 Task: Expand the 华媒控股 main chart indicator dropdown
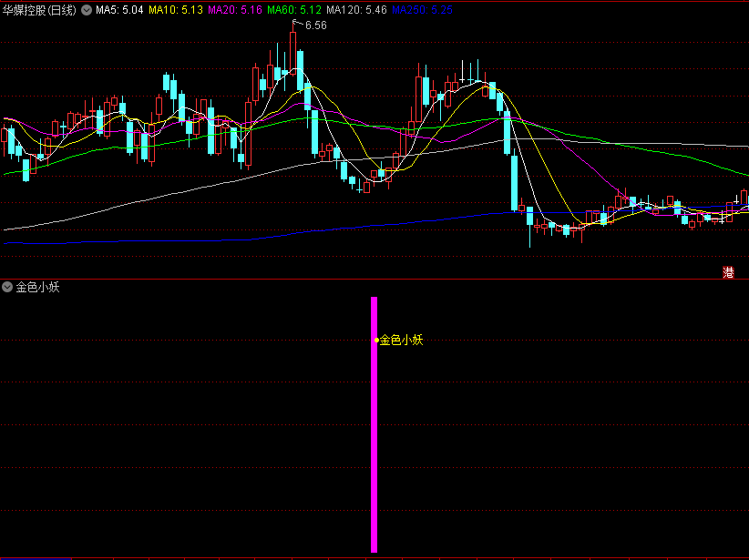pos(87,10)
